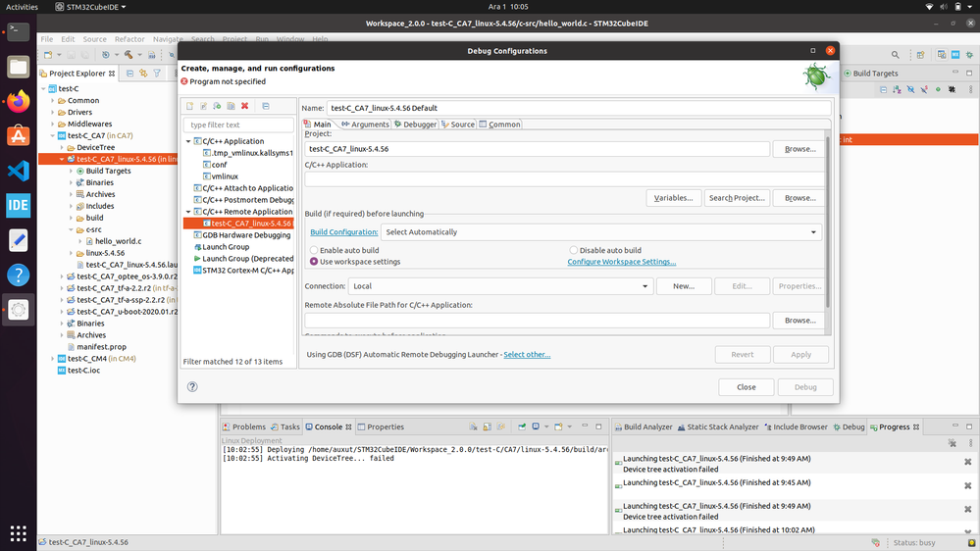Select Use workspace settings radio button
The image size is (980, 551).
(314, 262)
